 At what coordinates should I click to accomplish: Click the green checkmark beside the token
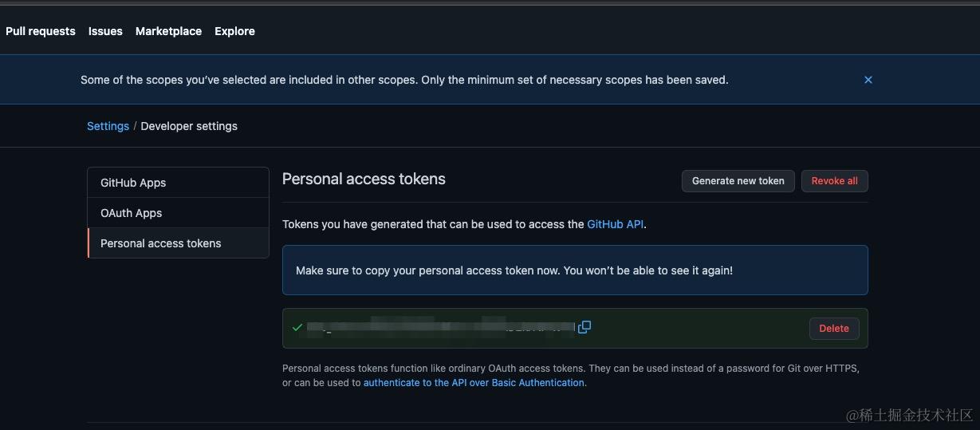297,328
